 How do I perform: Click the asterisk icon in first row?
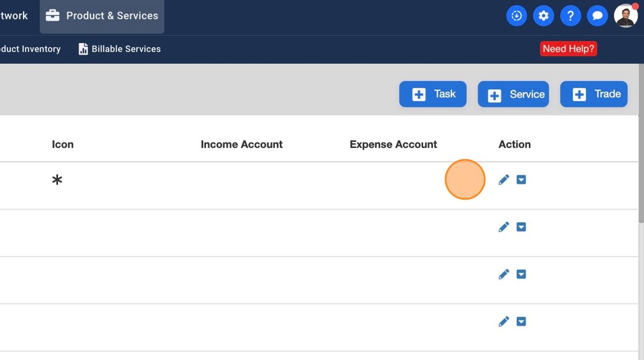pos(57,181)
